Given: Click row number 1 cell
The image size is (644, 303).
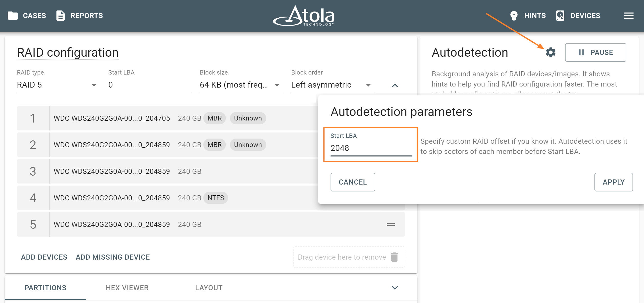Looking at the screenshot, I should tap(33, 118).
